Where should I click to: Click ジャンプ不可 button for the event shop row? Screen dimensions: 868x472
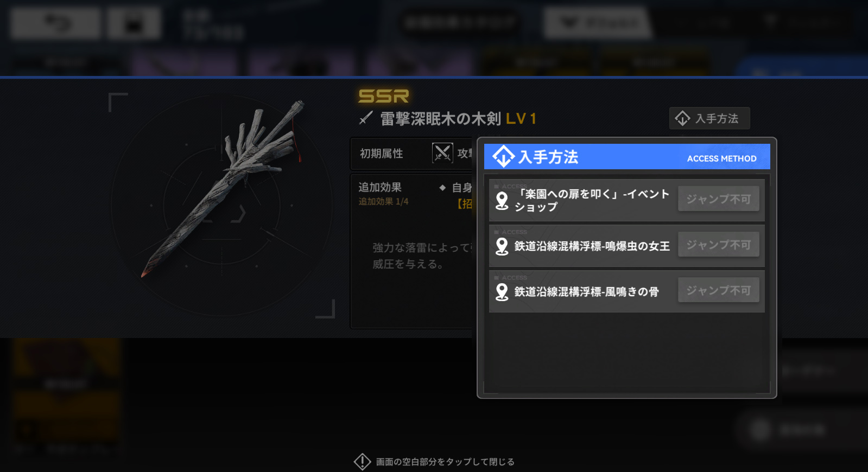pyautogui.click(x=719, y=199)
